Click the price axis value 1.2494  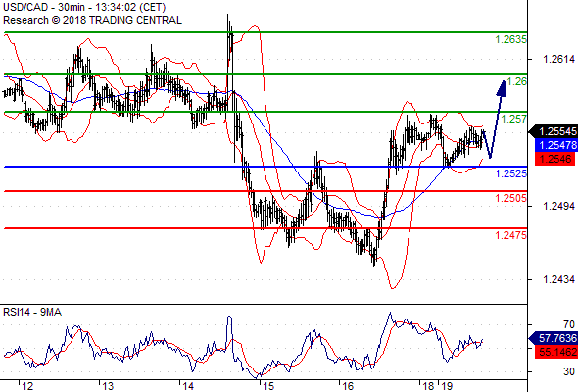point(558,206)
